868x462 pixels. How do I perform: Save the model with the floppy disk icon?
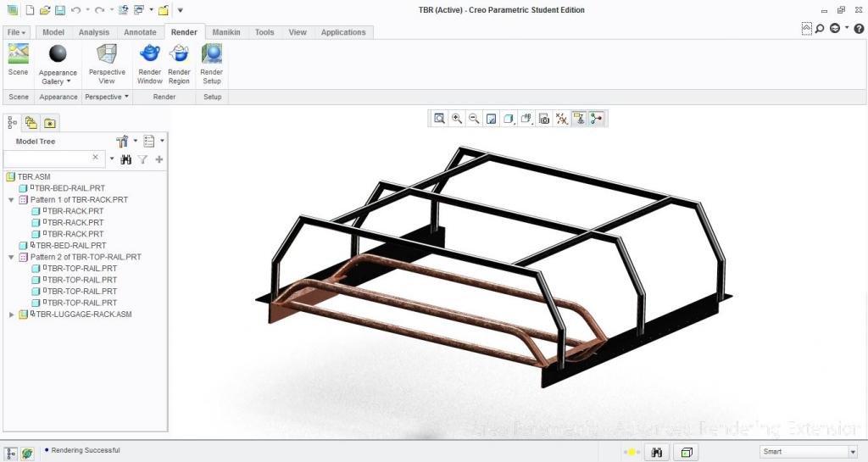60,10
